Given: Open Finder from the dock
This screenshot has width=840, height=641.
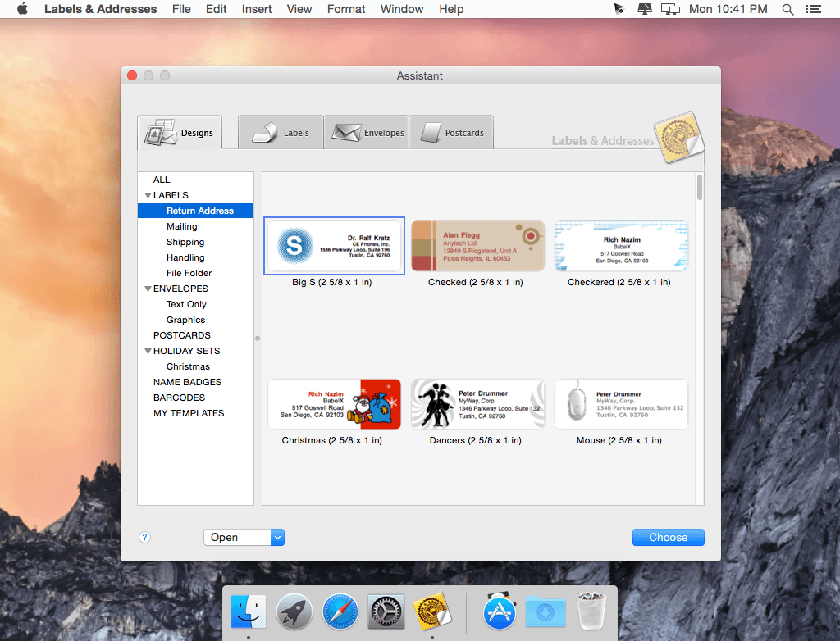Looking at the screenshot, I should (x=249, y=612).
